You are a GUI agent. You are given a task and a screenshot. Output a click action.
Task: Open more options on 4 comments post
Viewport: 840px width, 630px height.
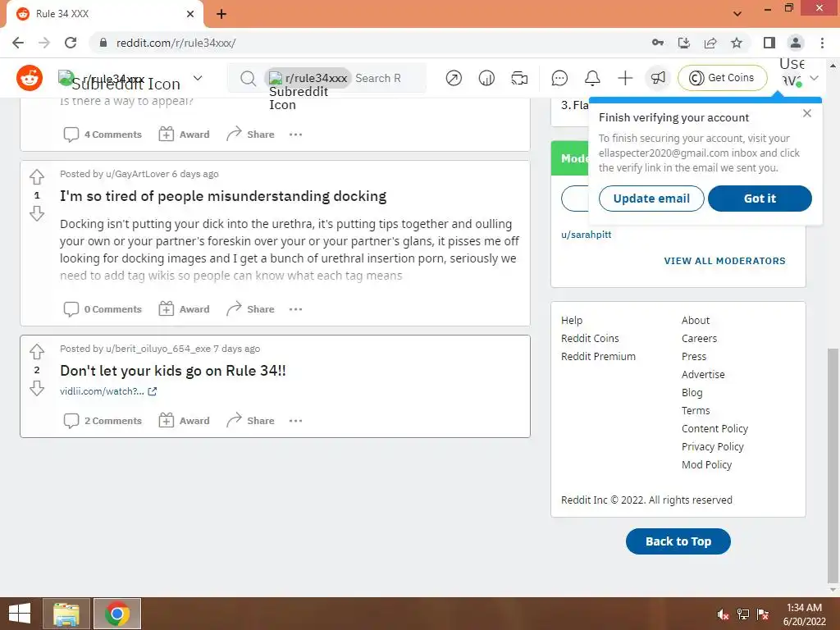point(295,134)
